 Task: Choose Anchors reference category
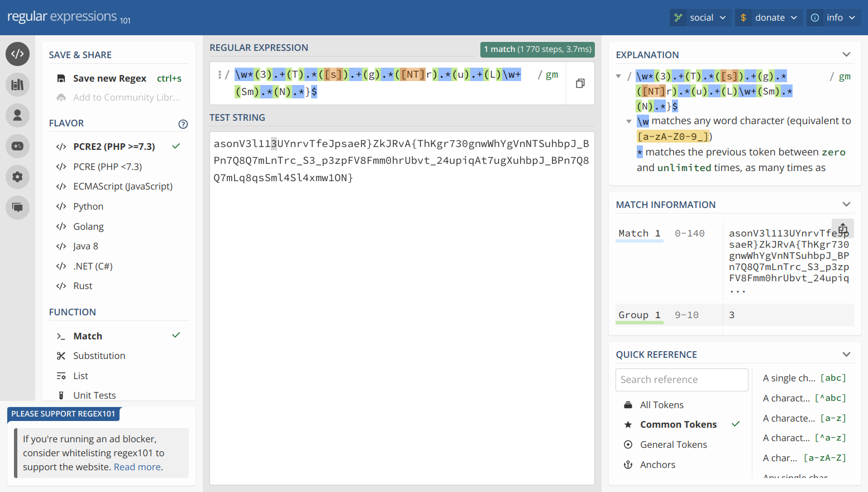(x=657, y=465)
